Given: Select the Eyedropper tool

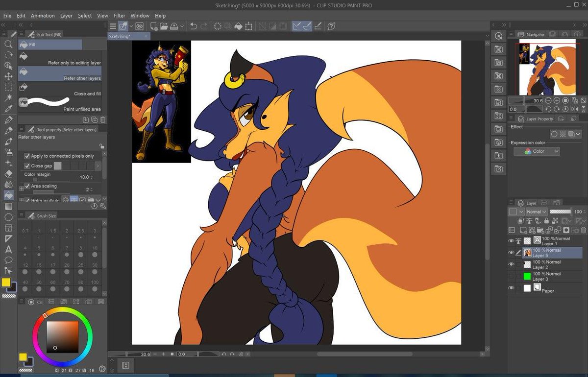Looking at the screenshot, I should 8,109.
